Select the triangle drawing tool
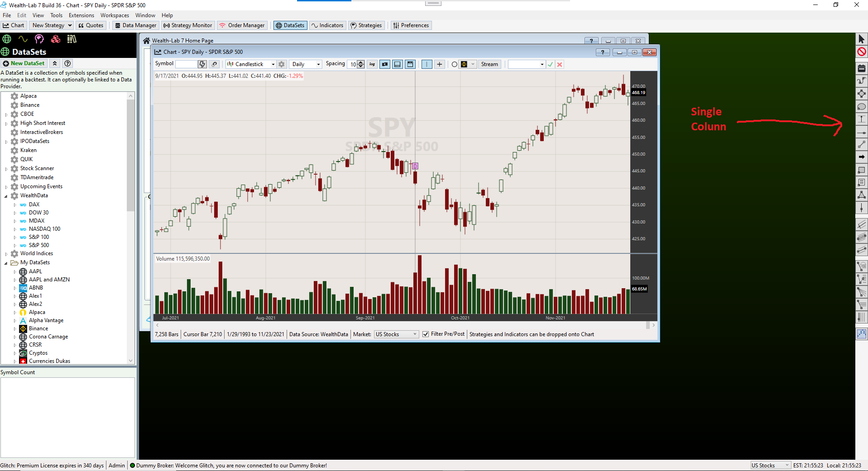Viewport: 868px width, 471px height. [x=861, y=195]
